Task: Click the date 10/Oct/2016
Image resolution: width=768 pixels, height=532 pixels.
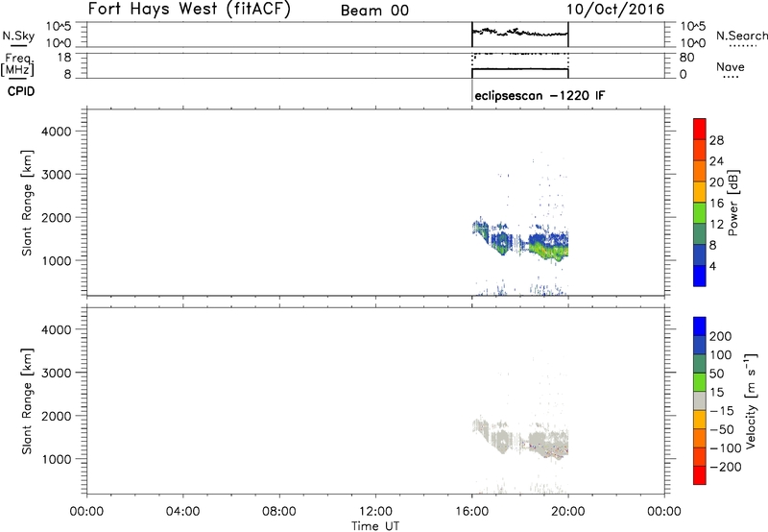Action: point(615,10)
